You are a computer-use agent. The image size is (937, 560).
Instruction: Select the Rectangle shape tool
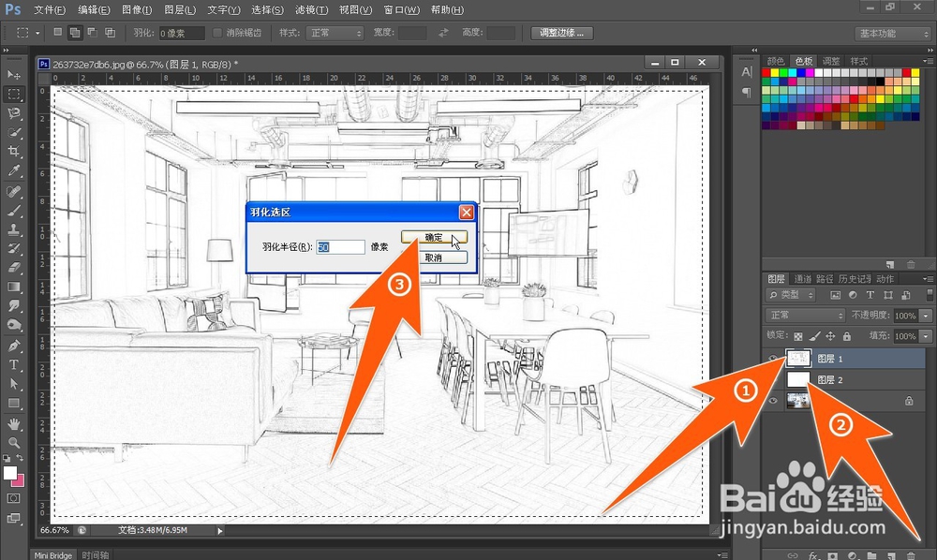(x=14, y=403)
